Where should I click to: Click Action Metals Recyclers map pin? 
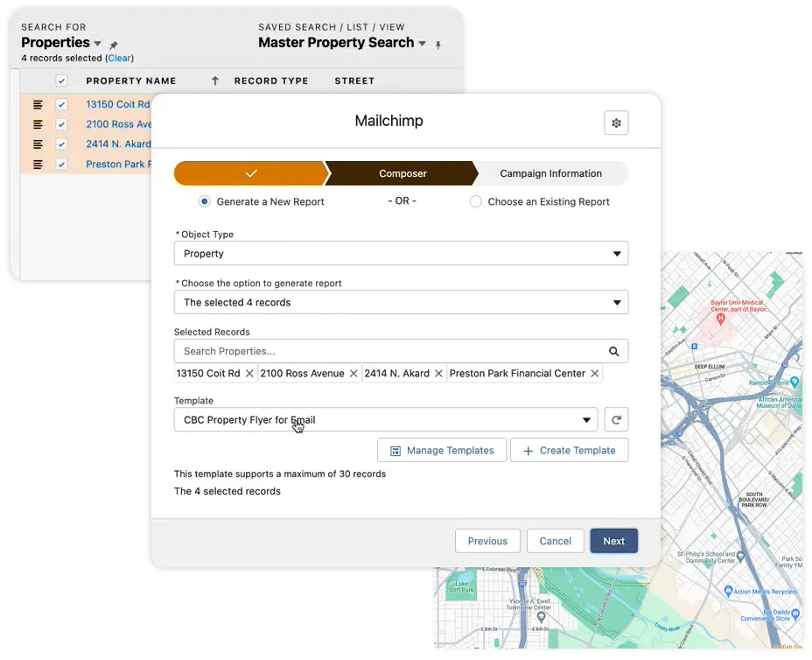728,591
